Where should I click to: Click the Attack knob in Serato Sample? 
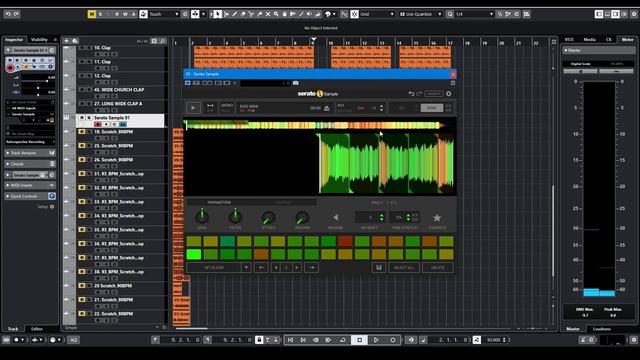coord(269,218)
